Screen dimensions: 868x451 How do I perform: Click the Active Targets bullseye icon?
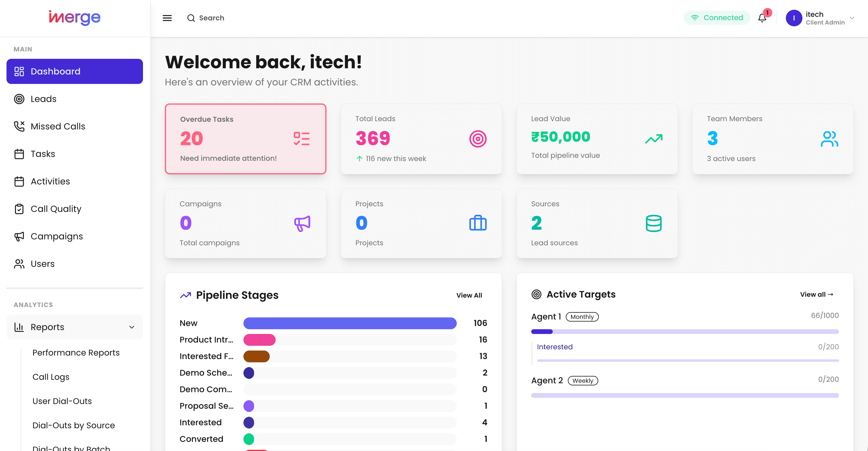[537, 294]
